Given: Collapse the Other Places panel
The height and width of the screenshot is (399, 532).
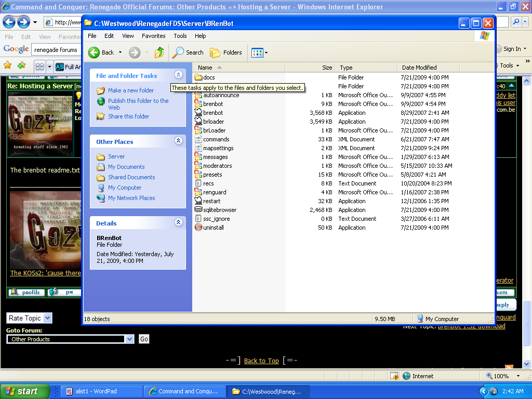Looking at the screenshot, I should (x=178, y=141).
